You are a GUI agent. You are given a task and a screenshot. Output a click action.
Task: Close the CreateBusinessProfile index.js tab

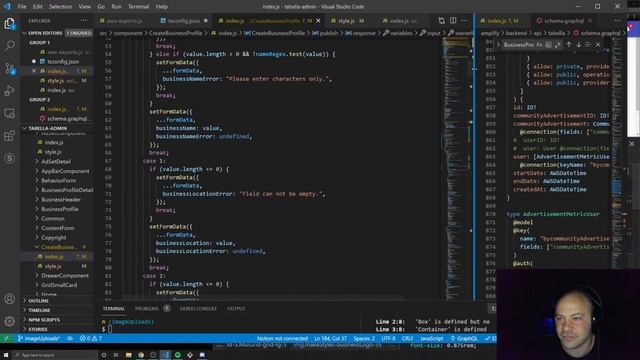click(318, 20)
